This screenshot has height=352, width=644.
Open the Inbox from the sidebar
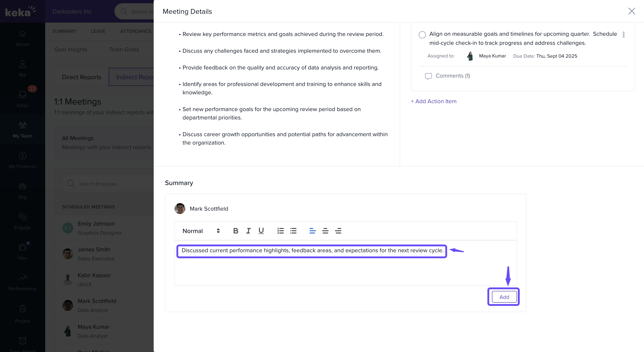[x=23, y=99]
